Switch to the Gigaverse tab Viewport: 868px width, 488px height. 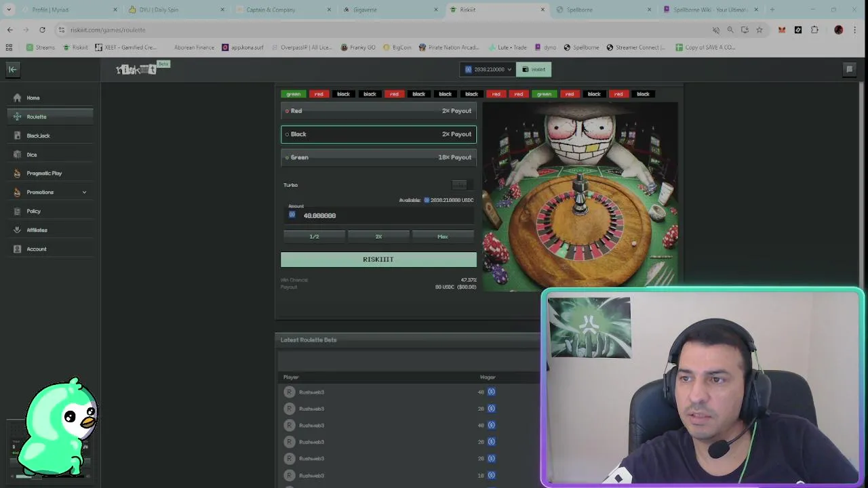389,9
